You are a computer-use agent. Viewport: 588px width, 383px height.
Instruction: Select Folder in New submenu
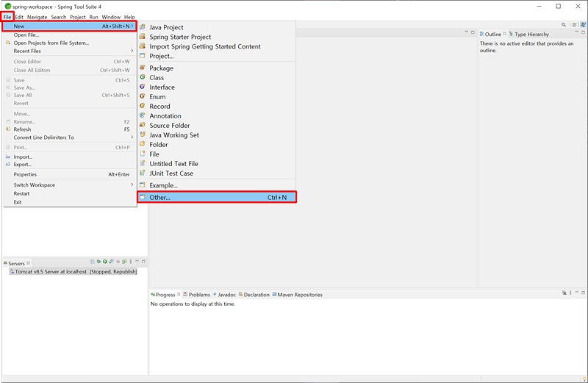click(217, 144)
